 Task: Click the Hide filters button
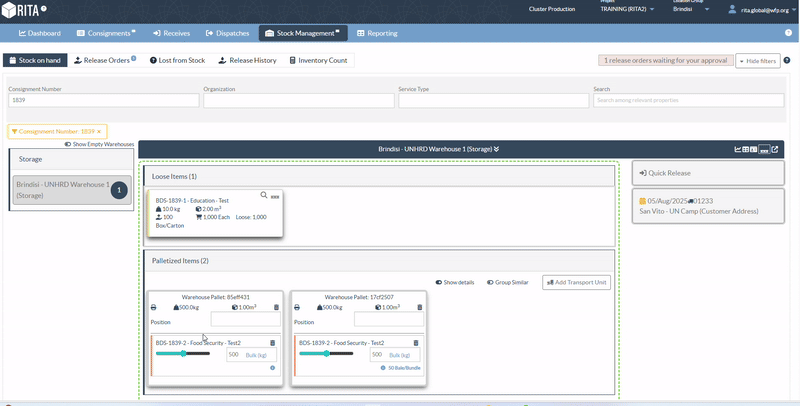tap(758, 61)
